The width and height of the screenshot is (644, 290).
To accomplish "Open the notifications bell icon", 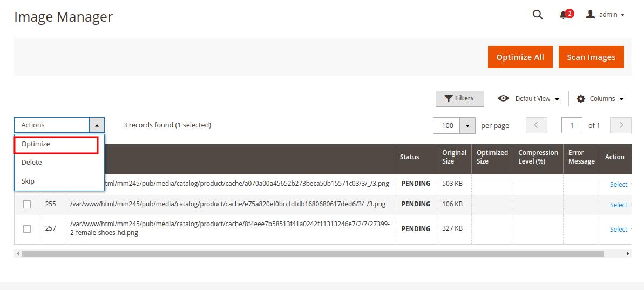I will 563,15.
